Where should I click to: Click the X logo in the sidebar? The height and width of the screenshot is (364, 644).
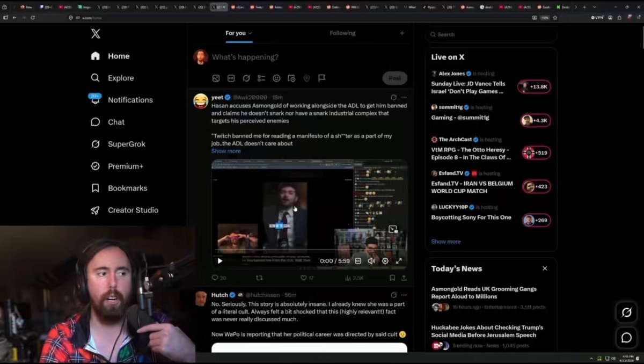coord(96,34)
